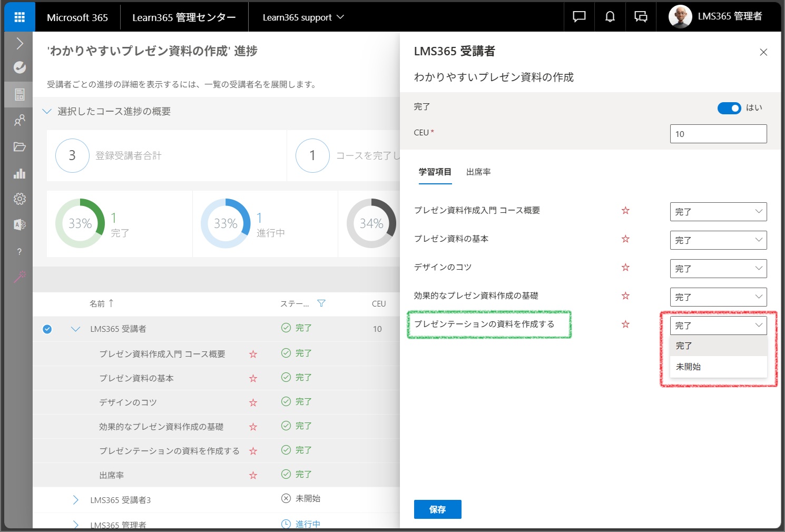Open the chat icon in top bar
The image size is (785, 532).
click(x=579, y=17)
